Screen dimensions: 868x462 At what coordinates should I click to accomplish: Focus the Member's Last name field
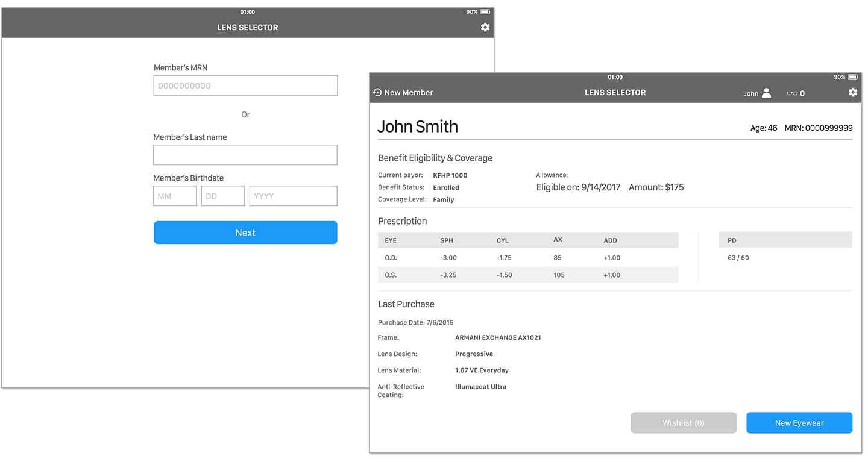245,155
